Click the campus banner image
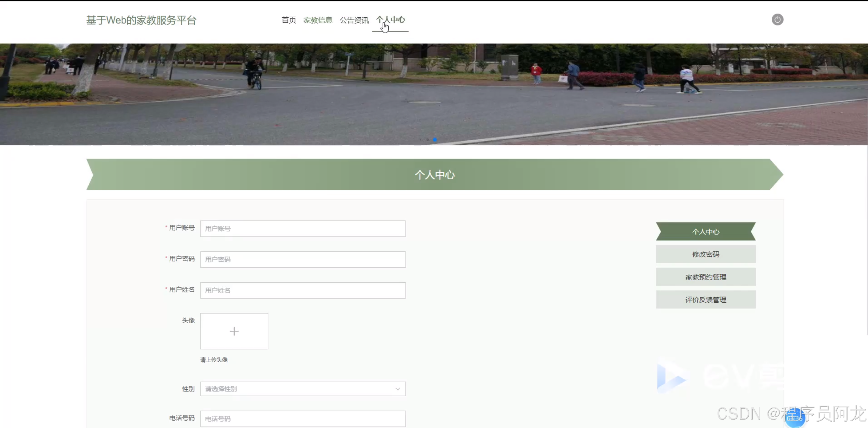Screen dimensions: 868x428 coord(434,94)
